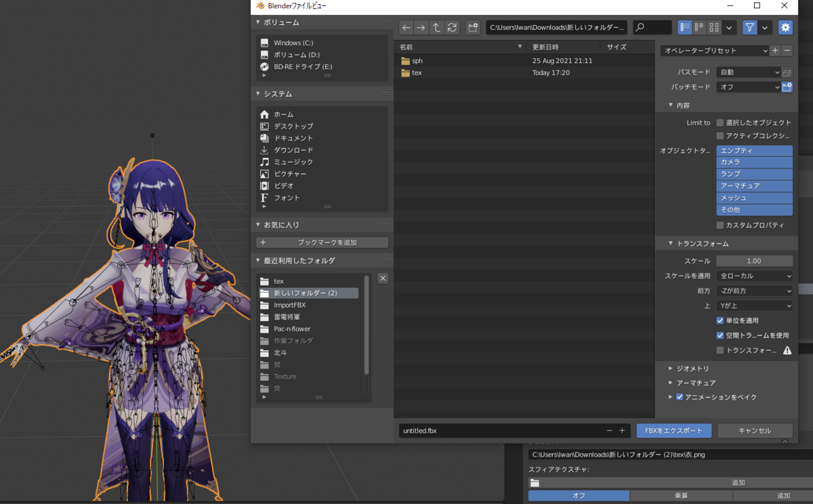Screen dimensions: 813x504
Task: Toggle カメラ object type
Action: 754,162
